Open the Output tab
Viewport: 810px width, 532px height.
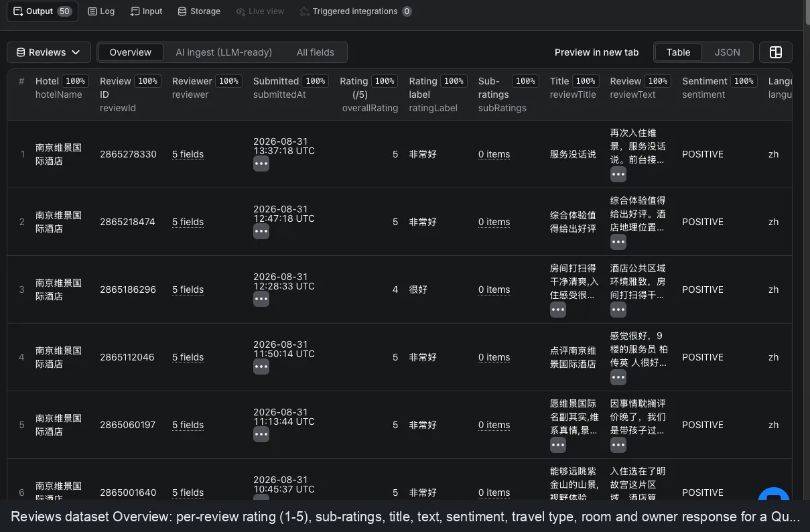click(x=42, y=11)
